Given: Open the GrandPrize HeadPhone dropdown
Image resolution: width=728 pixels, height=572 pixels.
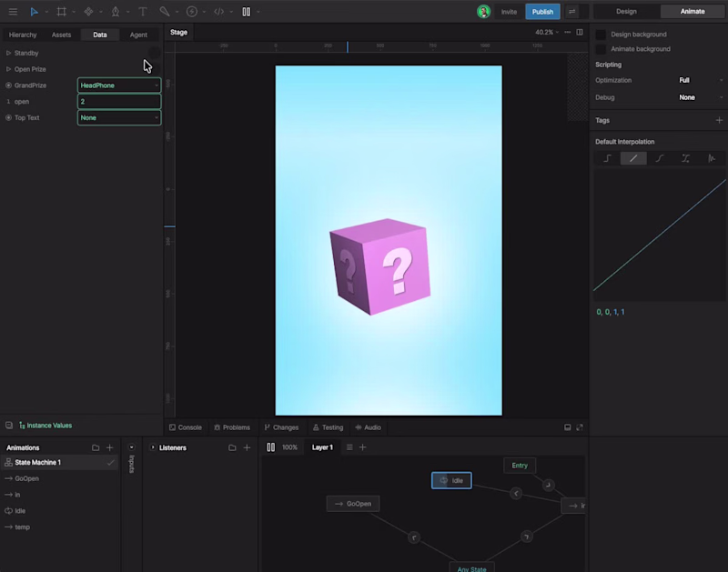Looking at the screenshot, I should click(x=118, y=85).
